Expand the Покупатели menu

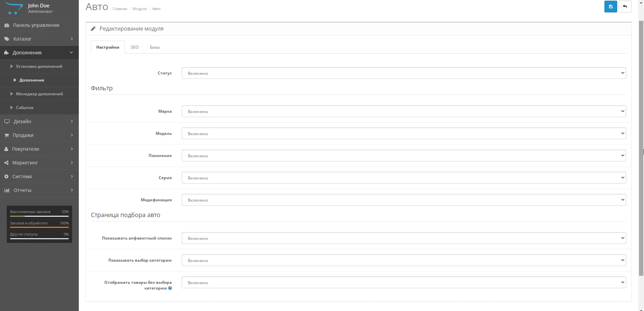(x=39, y=149)
